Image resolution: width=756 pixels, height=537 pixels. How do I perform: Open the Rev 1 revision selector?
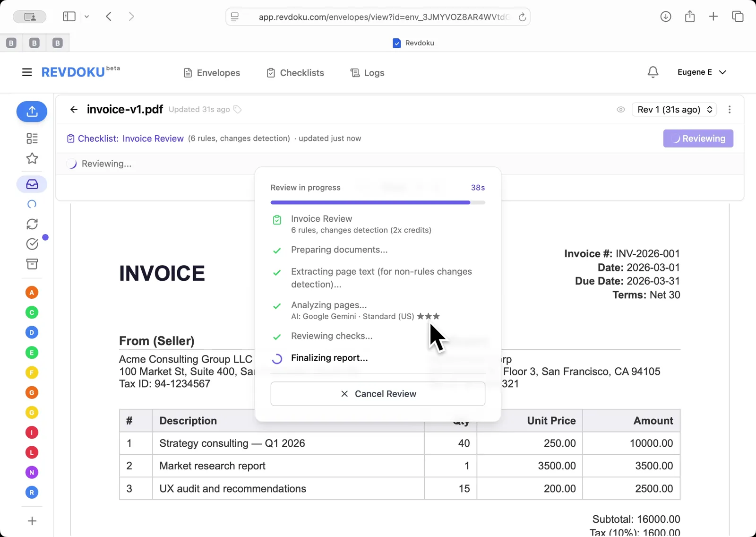pyautogui.click(x=674, y=109)
